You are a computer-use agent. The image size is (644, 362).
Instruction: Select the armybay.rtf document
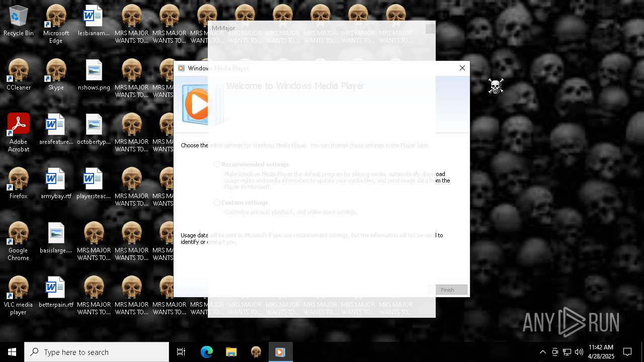(56, 184)
